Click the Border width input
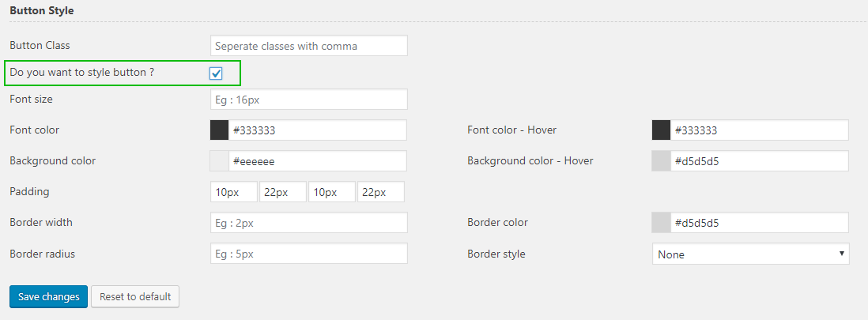 309,223
